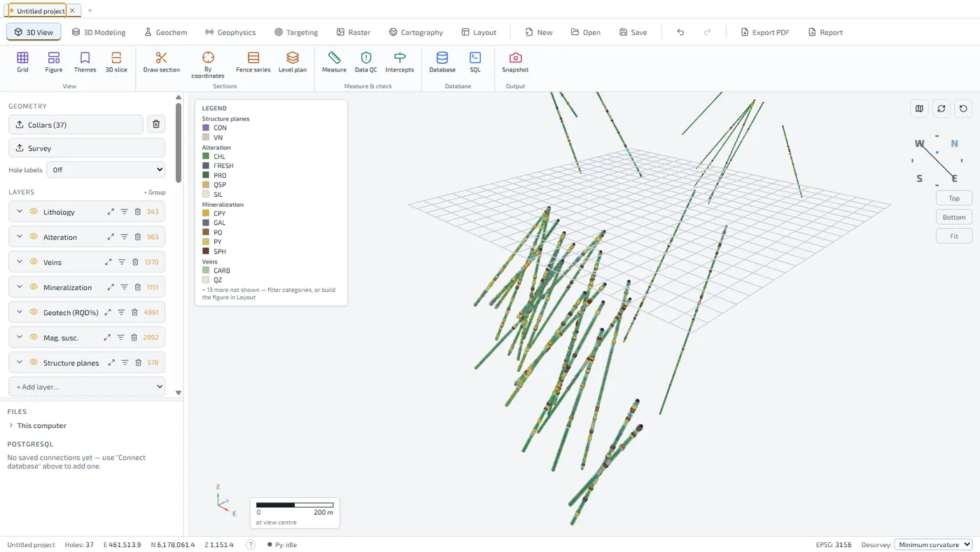Open the Geochem tab

[x=165, y=32]
